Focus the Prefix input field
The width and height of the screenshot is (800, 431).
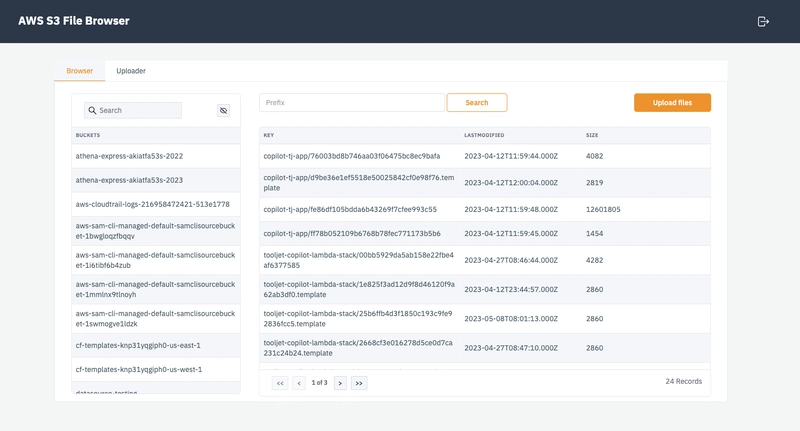coord(352,103)
